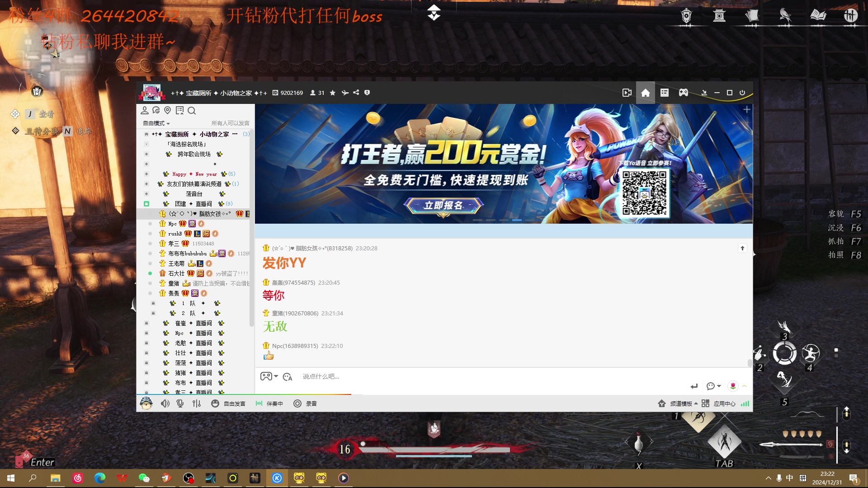Viewport: 868px width, 488px height.
Task: Click the location pin icon in sidebar toolbar
Action: point(168,110)
